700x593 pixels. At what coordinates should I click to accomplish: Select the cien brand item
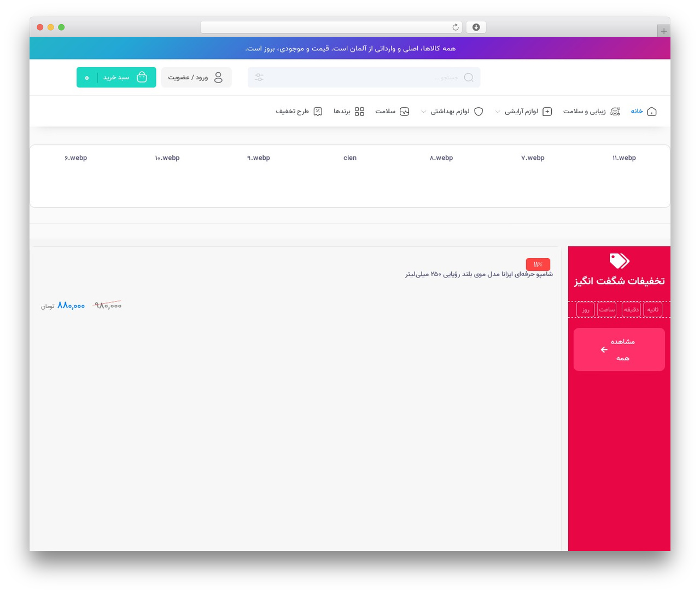pyautogui.click(x=350, y=158)
